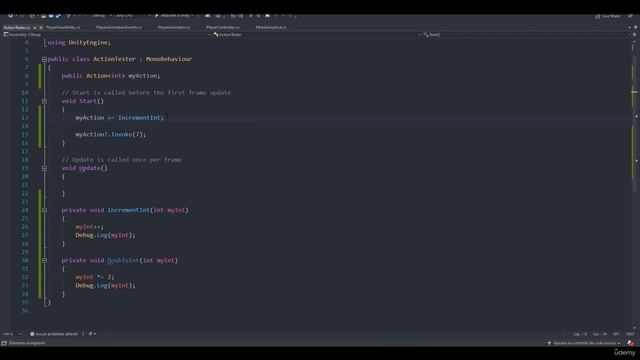The image size is (640, 360).
Task: Click the CRLF line ending indicator
Action: (x=630, y=334)
